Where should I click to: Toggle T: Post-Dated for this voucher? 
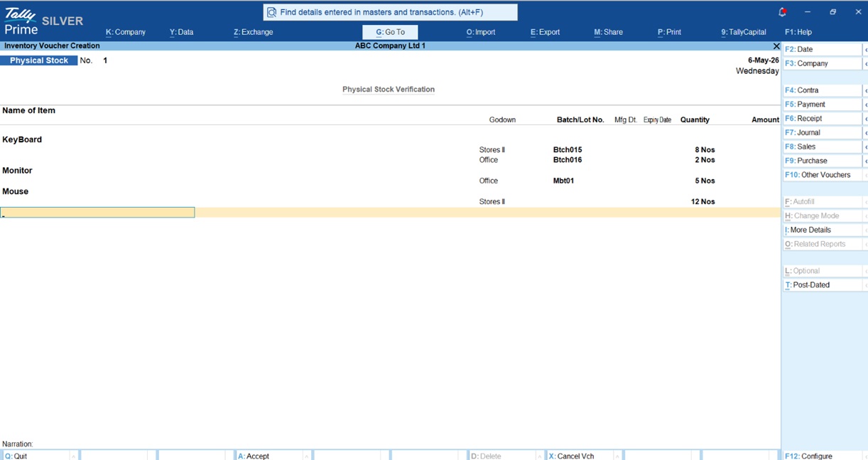822,285
